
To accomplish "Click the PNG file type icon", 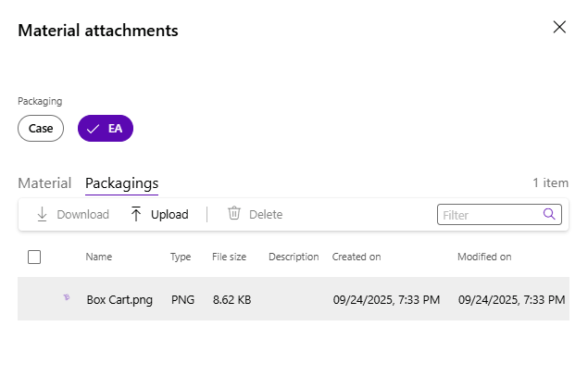I will tap(66, 298).
